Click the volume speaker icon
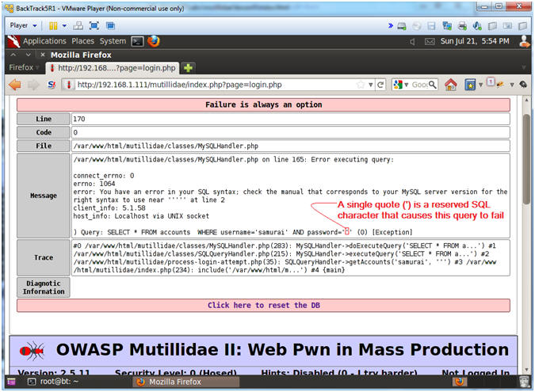 pyautogui.click(x=412, y=42)
